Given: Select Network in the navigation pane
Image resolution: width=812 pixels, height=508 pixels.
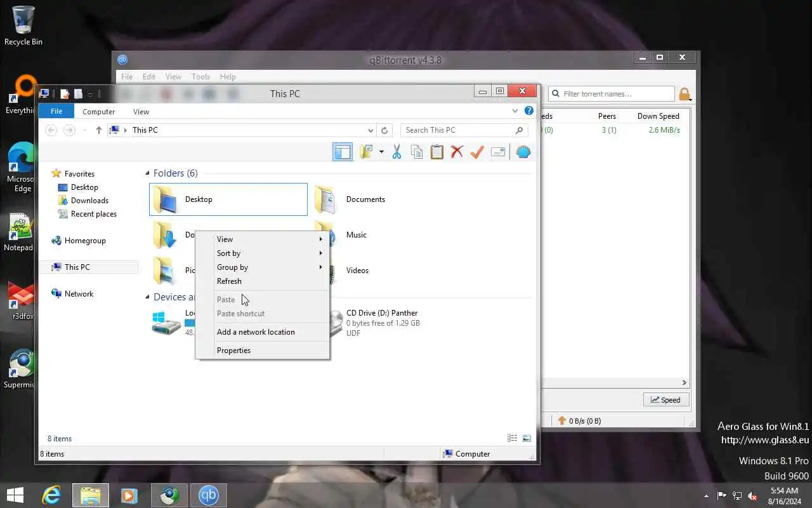Looking at the screenshot, I should click(79, 294).
